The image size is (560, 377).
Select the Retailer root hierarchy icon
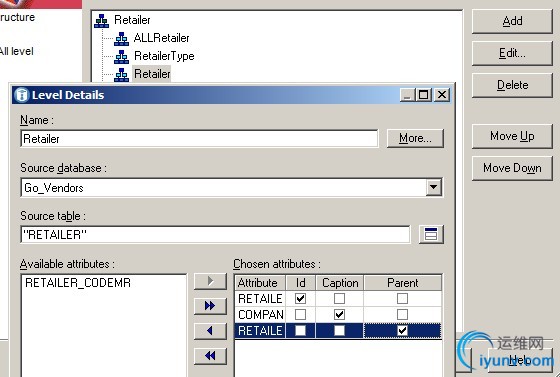pyautogui.click(x=101, y=20)
